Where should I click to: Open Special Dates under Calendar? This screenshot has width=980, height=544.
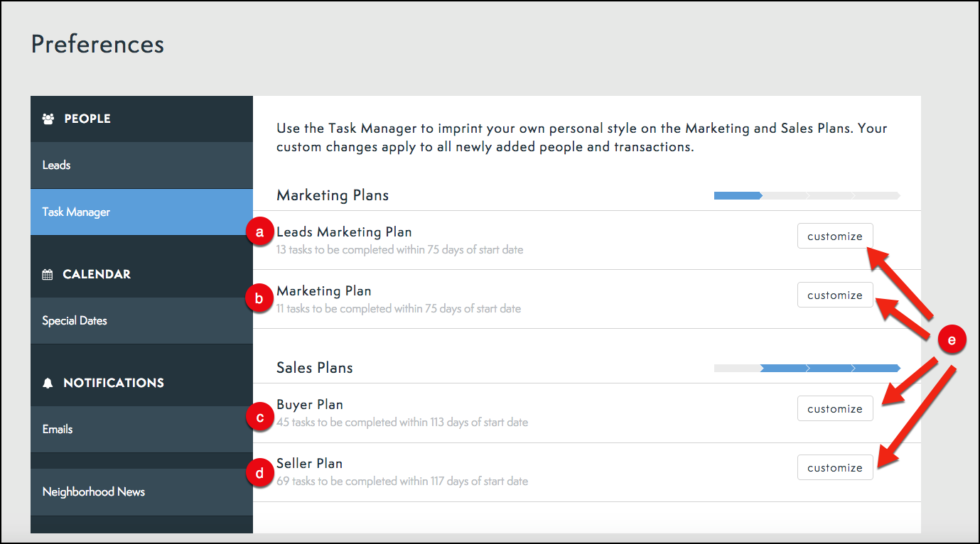[x=75, y=321]
